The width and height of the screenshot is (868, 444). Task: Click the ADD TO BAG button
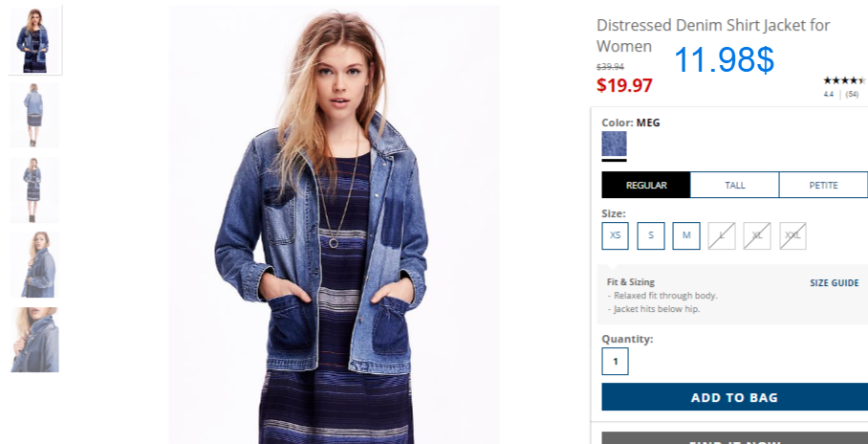point(734,397)
